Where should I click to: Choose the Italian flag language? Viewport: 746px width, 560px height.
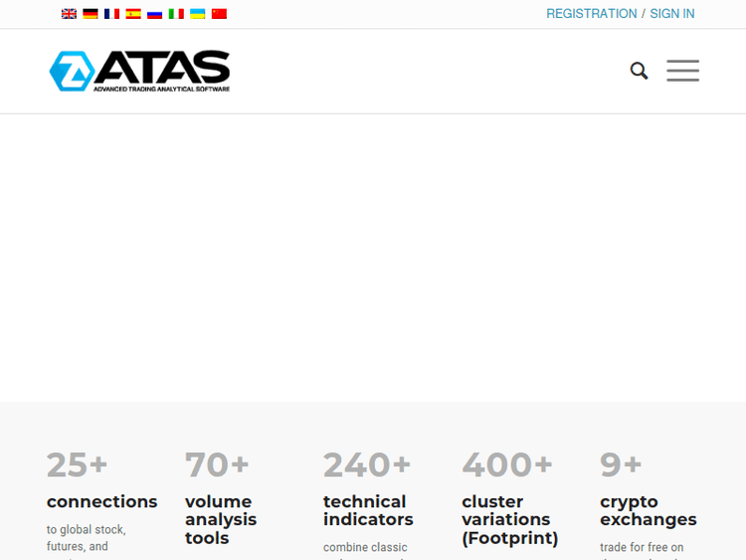pos(176,14)
